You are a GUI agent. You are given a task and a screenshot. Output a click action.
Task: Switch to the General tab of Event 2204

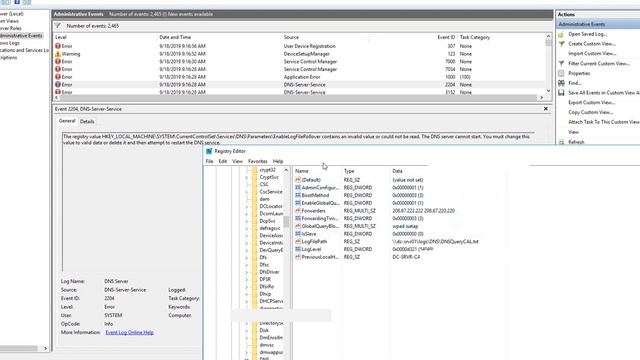coord(67,121)
